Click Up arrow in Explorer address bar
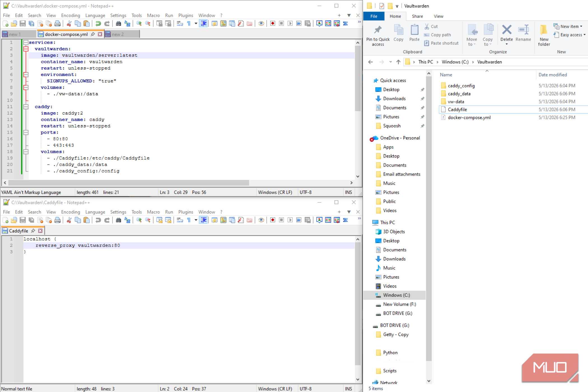 [x=398, y=62]
